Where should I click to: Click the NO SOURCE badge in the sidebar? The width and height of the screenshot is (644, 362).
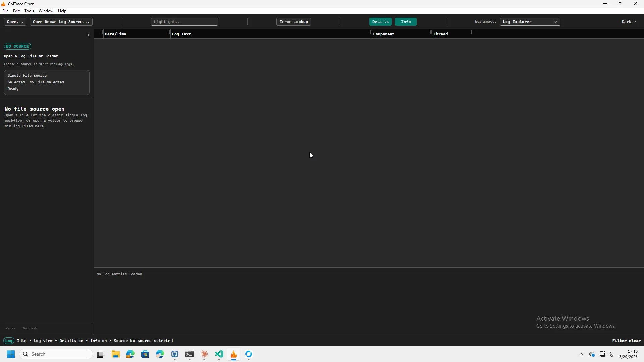[x=17, y=46]
